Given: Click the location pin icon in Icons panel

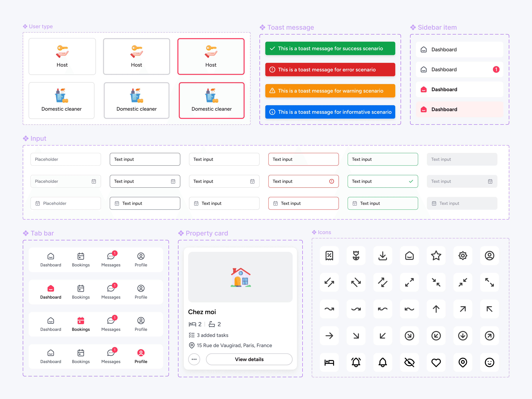Looking at the screenshot, I should [463, 363].
